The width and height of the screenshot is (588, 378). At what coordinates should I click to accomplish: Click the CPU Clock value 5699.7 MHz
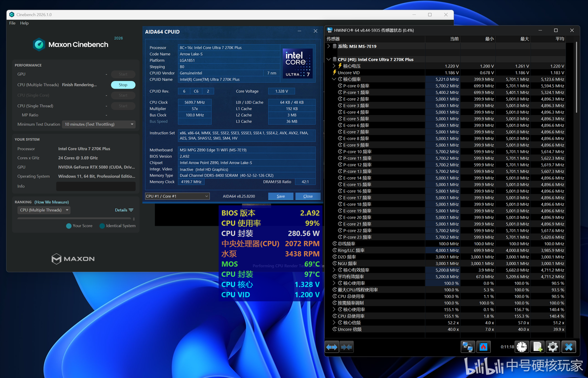click(195, 102)
